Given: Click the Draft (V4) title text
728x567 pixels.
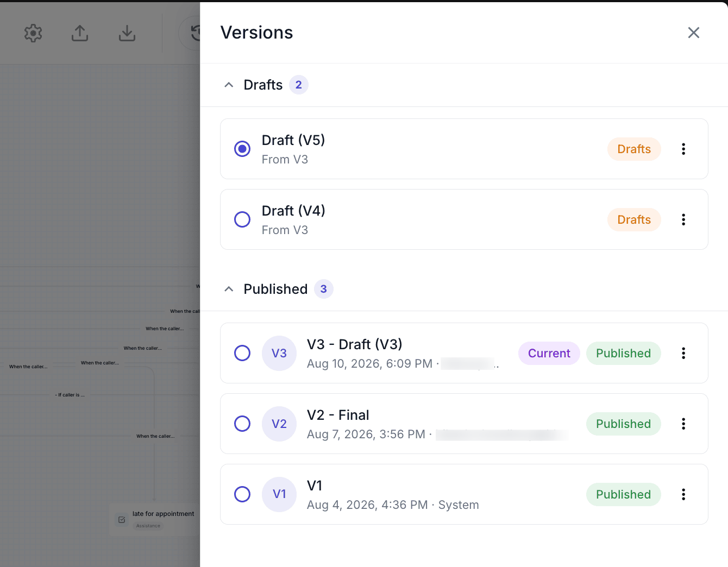Looking at the screenshot, I should click(293, 211).
